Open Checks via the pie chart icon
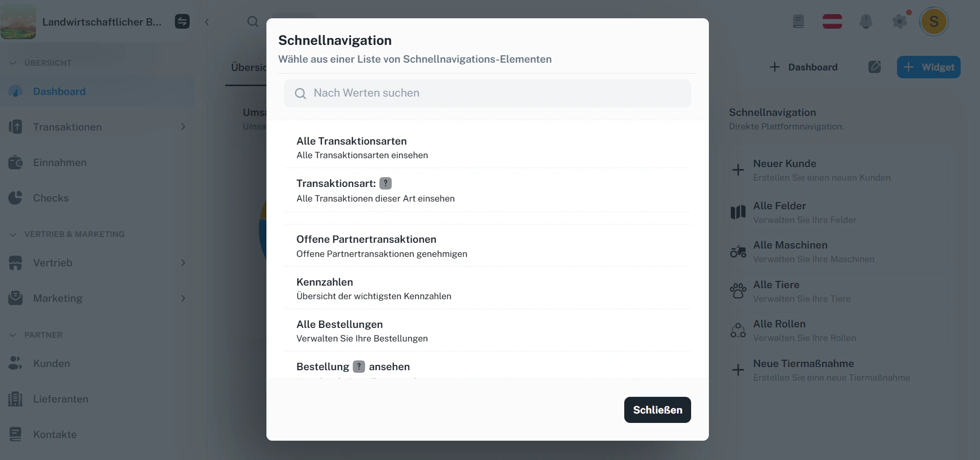Image resolution: width=980 pixels, height=460 pixels. 15,198
